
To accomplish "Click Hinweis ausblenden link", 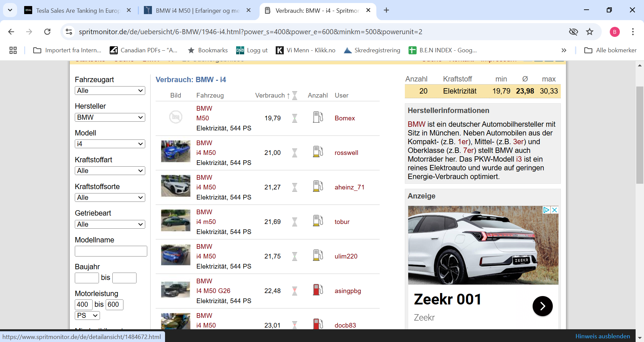I will 603,336.
